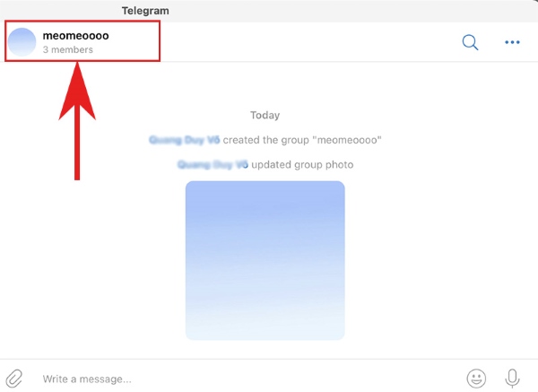Click the "Telegram" window title

pos(145,11)
